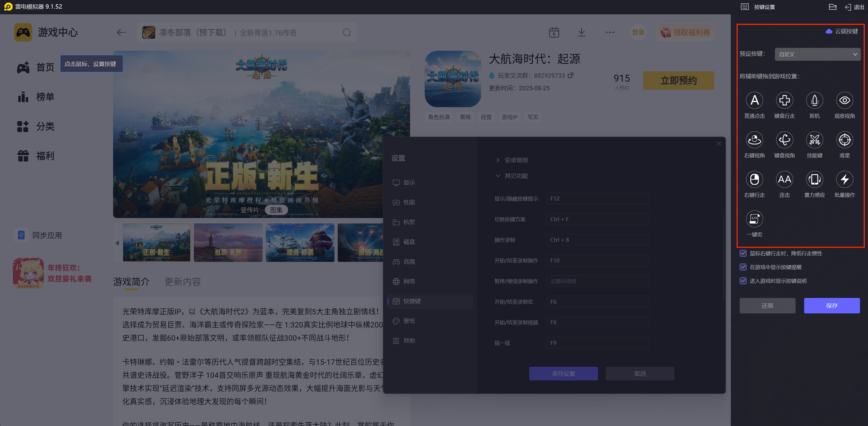Toggle 在游戏中显示按键提醒 checkbox
Screen dimensions: 868x426
743,267
